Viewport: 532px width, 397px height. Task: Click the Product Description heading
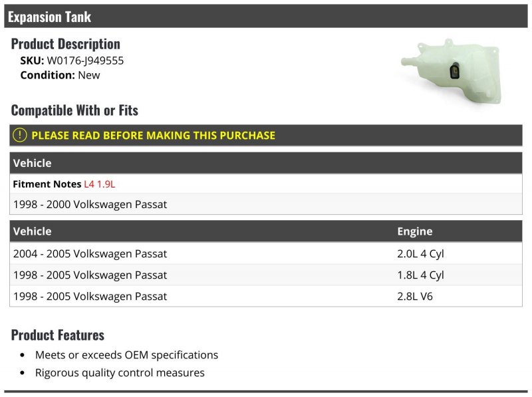[x=65, y=44]
